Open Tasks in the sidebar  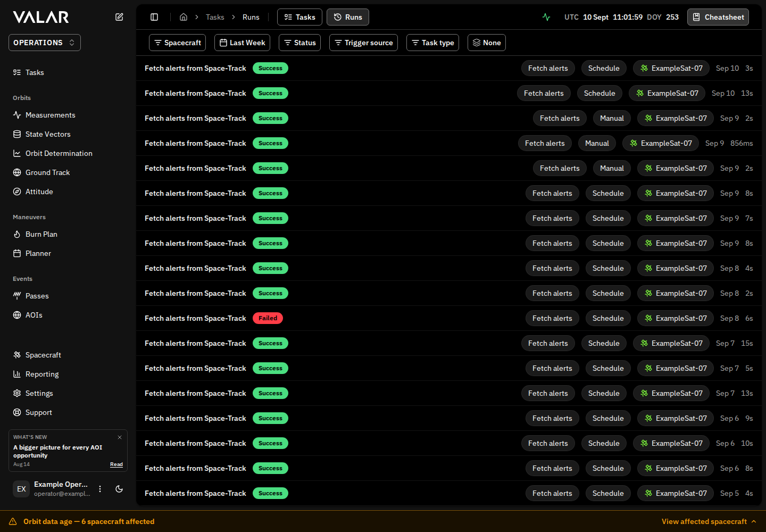(68, 72)
